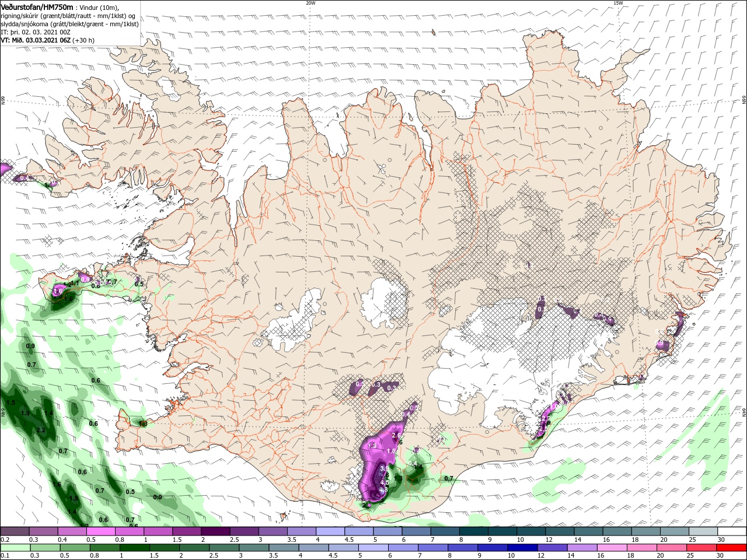Click the light pink rain swatch starting at 16
The image size is (747, 560).
pyautogui.click(x=613, y=548)
